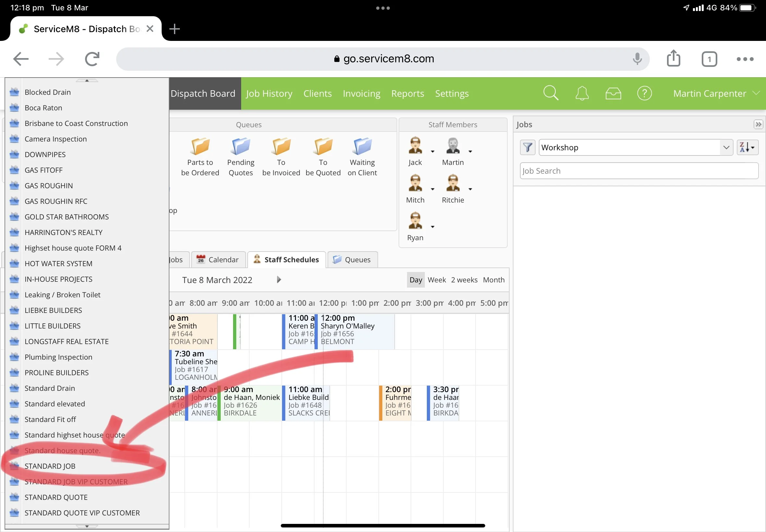This screenshot has height=532, width=766.
Task: Expand the Workshop jobs dropdown
Action: coord(726,147)
